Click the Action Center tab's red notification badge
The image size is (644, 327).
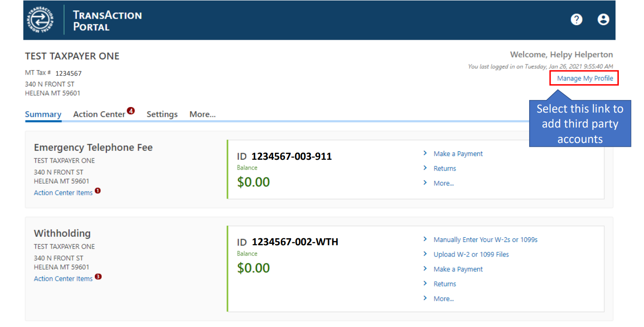tap(131, 111)
